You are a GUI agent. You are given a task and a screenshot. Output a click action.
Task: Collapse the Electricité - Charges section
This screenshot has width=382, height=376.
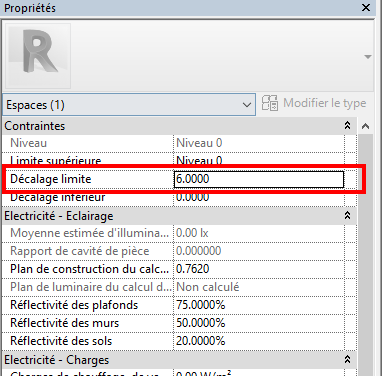point(347,359)
